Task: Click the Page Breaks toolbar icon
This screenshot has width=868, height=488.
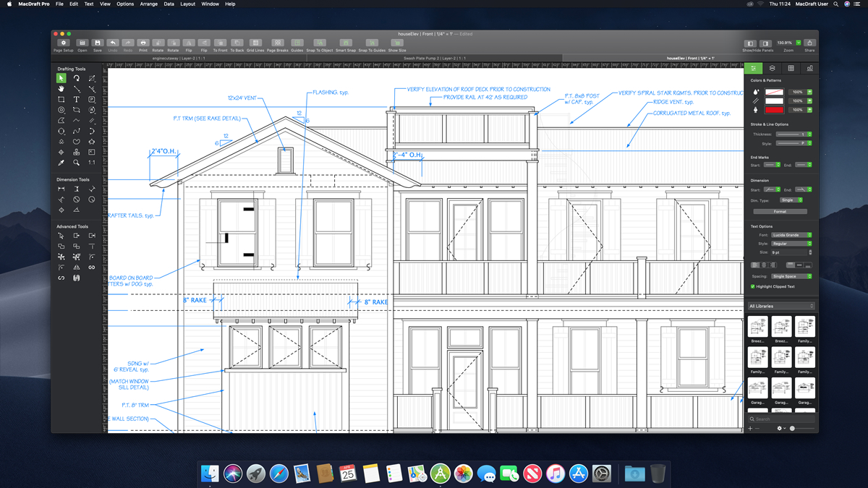Action: point(278,43)
